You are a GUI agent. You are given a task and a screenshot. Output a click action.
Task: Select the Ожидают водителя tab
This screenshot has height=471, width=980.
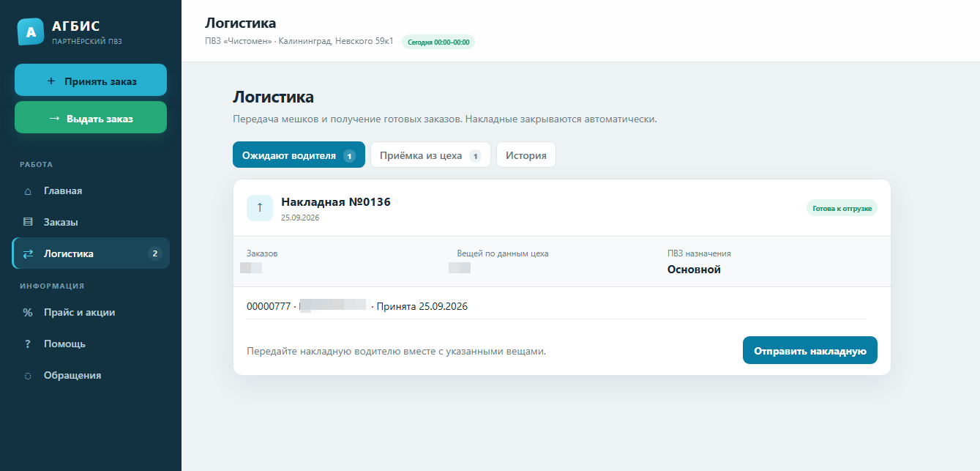[299, 155]
